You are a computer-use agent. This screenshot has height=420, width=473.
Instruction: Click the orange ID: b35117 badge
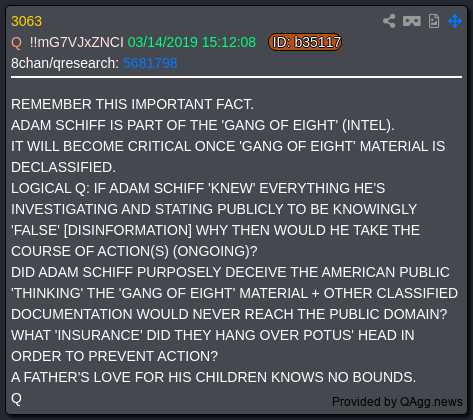pyautogui.click(x=305, y=42)
